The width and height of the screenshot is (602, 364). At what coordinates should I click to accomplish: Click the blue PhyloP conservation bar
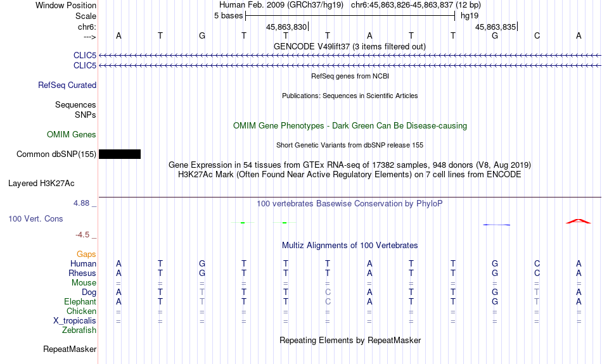[x=496, y=224]
